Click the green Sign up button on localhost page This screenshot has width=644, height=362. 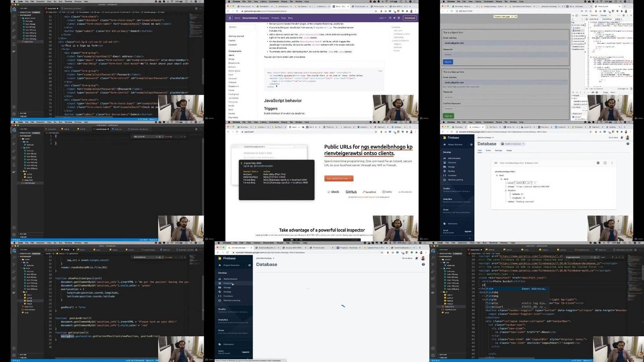pos(448,116)
